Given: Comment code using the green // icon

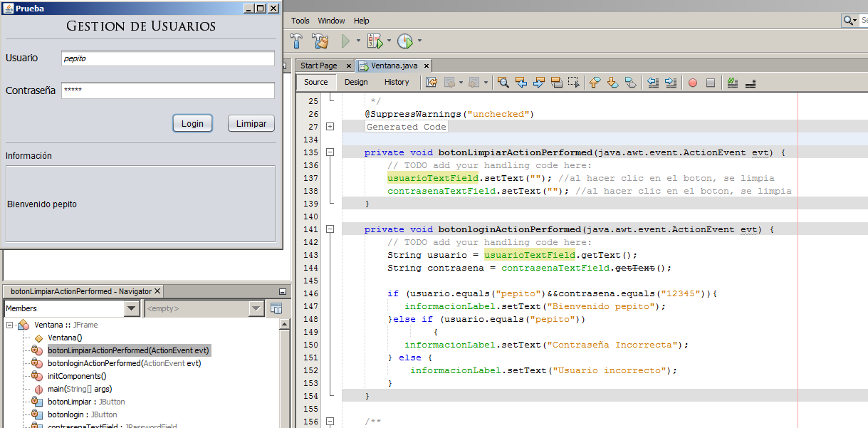Looking at the screenshot, I should point(731,82).
